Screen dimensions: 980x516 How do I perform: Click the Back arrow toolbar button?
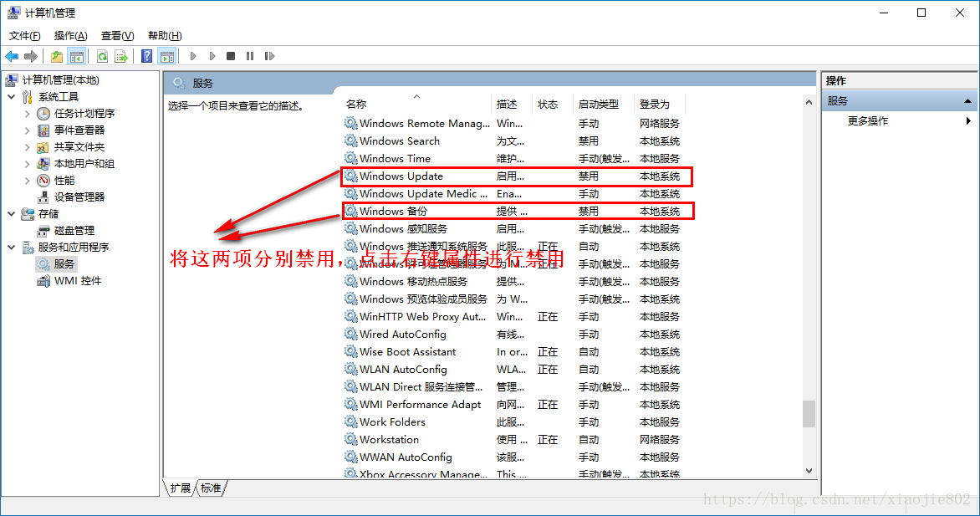pyautogui.click(x=12, y=56)
